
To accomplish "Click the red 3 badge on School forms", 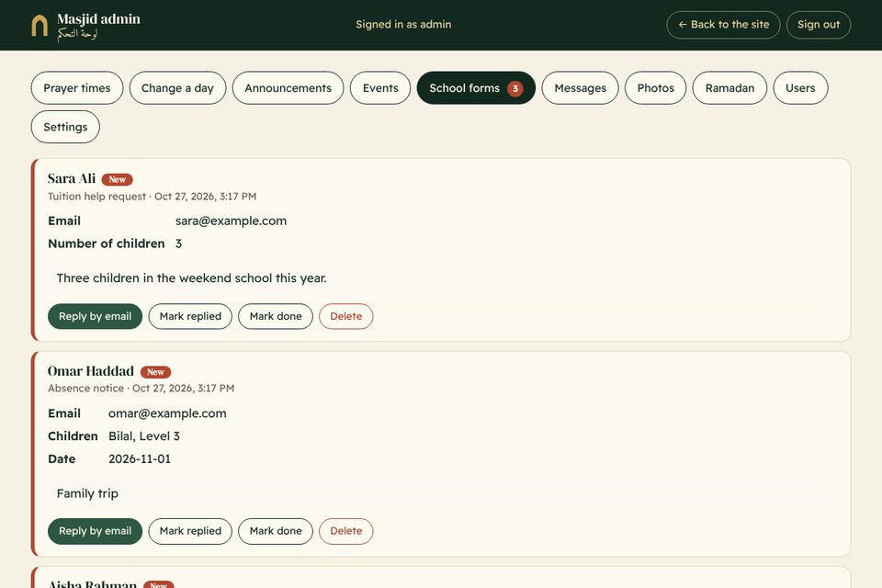I will click(x=514, y=88).
